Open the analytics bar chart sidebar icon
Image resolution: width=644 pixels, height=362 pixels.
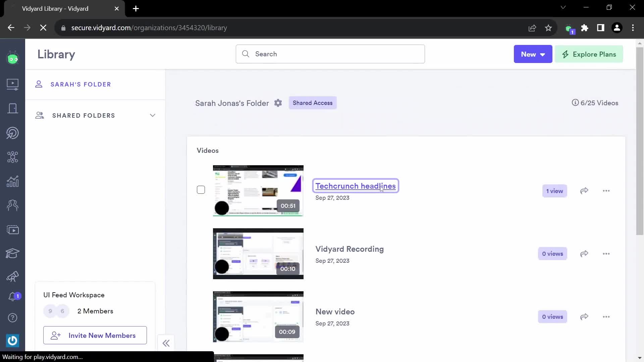(13, 181)
